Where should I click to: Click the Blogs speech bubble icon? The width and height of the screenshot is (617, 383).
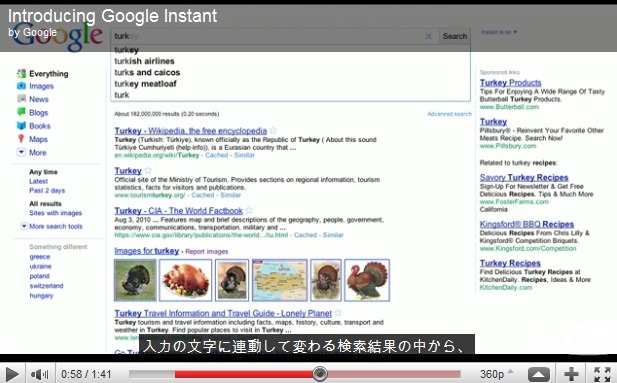(x=21, y=112)
